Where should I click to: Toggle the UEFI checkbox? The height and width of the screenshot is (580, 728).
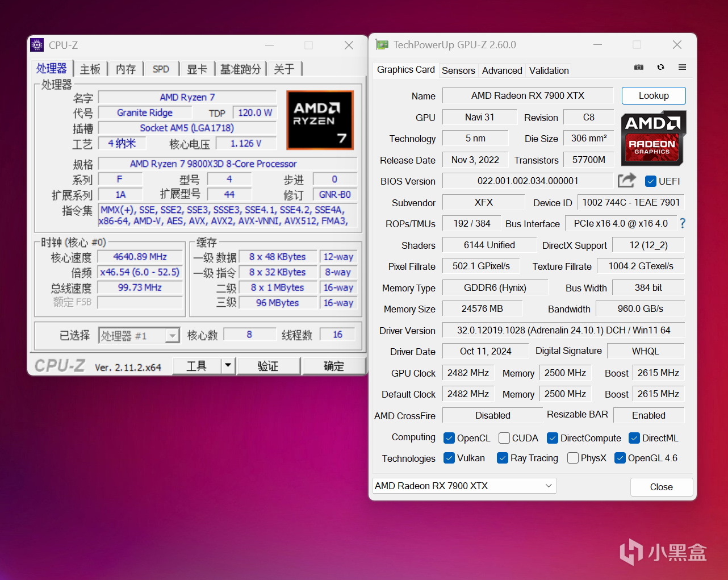click(651, 181)
